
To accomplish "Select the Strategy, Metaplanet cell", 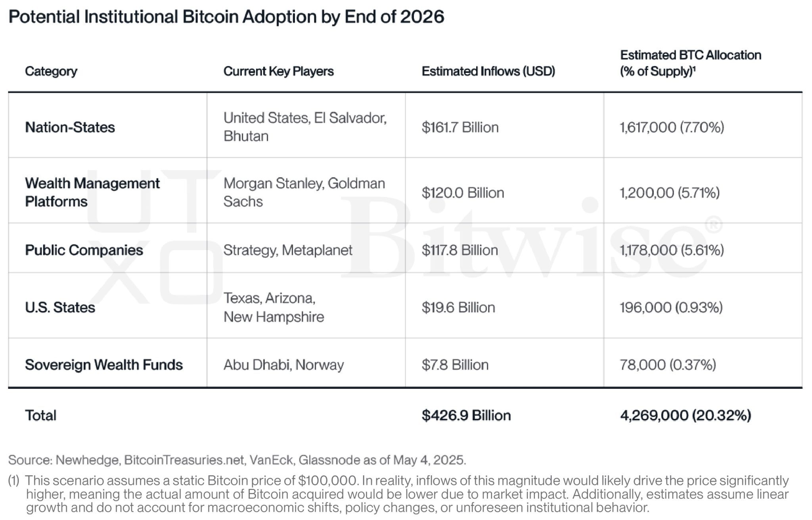I will coord(288,250).
